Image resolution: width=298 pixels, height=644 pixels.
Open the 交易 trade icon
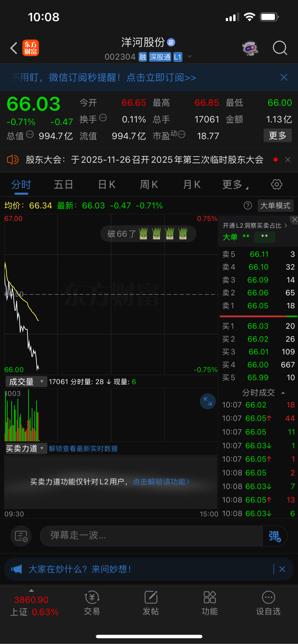92,603
